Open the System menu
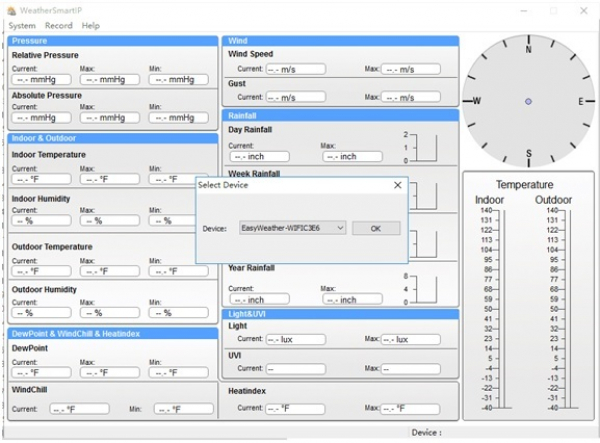Viewport: 600px width, 443px height. coord(22,26)
